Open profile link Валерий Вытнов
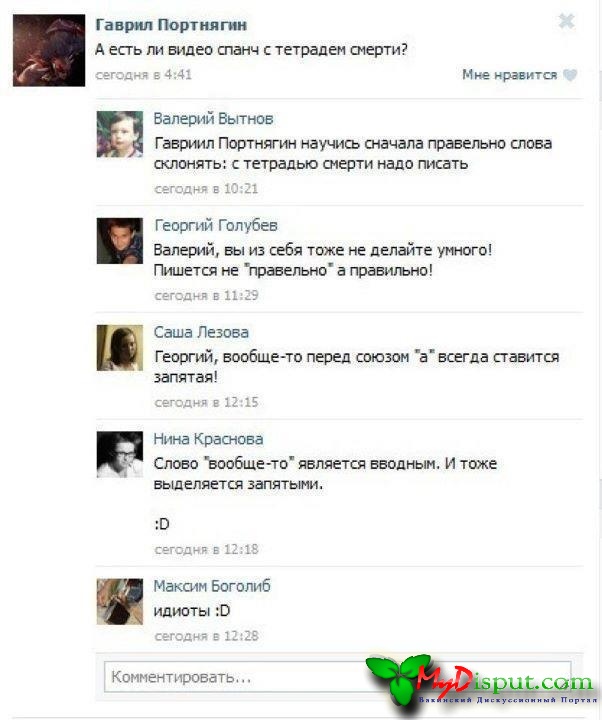602x720 pixels. pyautogui.click(x=214, y=119)
